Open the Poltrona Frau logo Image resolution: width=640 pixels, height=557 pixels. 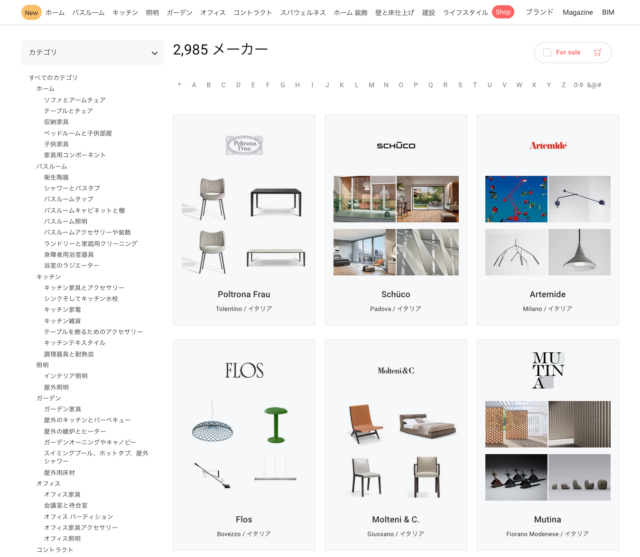pos(244,145)
